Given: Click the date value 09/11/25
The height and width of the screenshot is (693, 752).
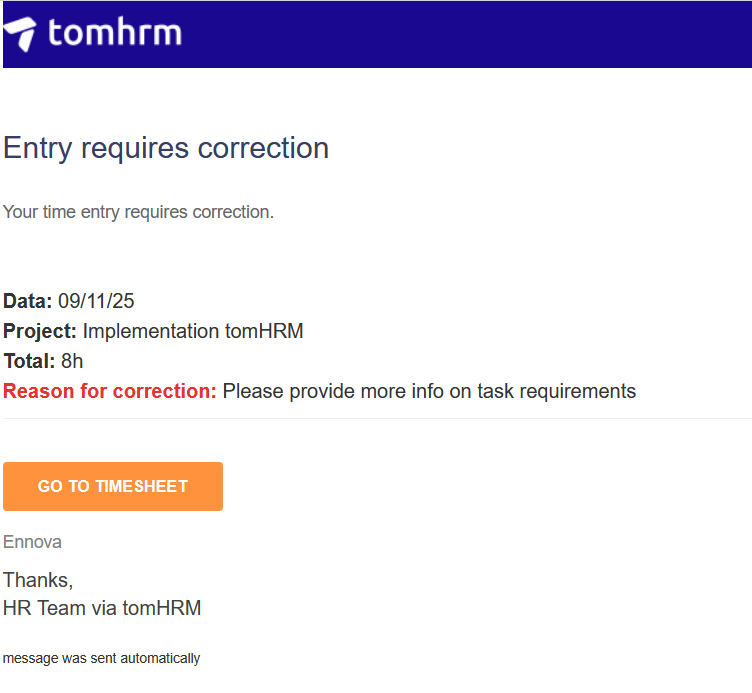Looking at the screenshot, I should pyautogui.click(x=96, y=301).
